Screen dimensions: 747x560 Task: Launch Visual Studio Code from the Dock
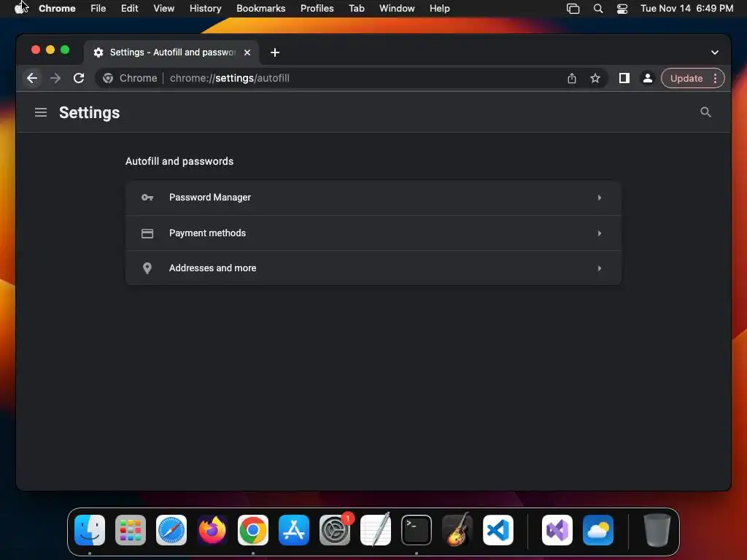498,530
